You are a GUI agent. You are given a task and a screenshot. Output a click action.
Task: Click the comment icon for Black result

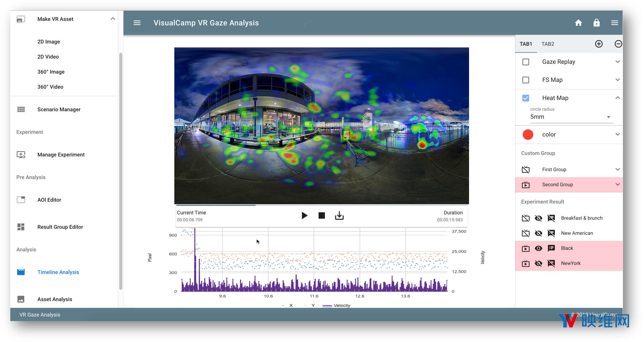point(551,248)
